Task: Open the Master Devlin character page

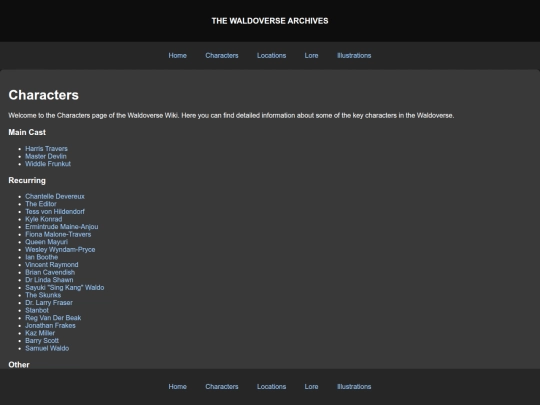Action: (46, 156)
